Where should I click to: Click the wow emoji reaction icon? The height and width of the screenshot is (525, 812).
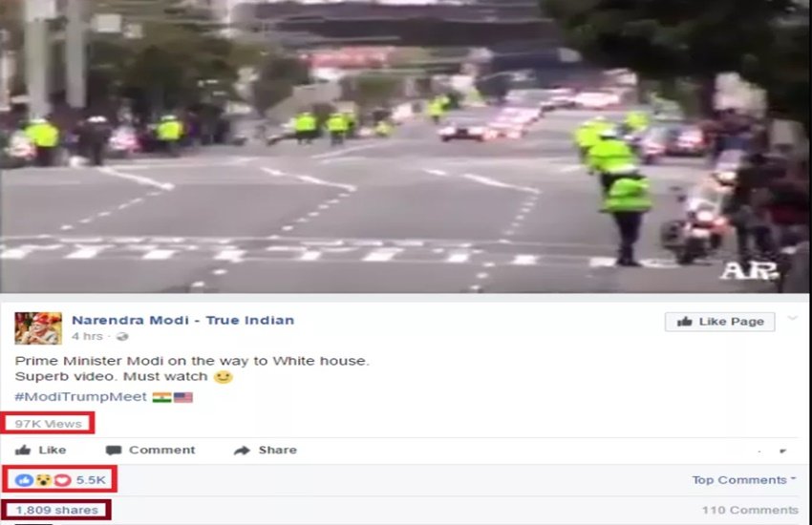[x=44, y=480]
